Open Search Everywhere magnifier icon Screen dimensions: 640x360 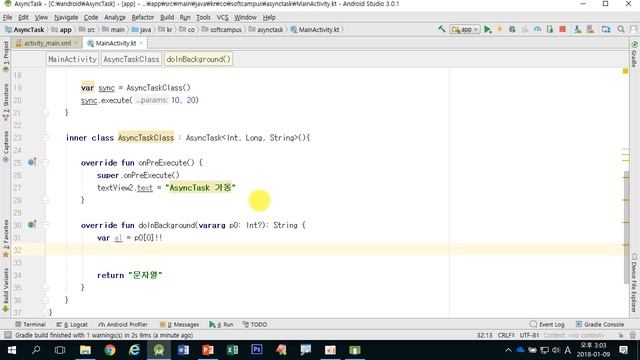point(621,29)
